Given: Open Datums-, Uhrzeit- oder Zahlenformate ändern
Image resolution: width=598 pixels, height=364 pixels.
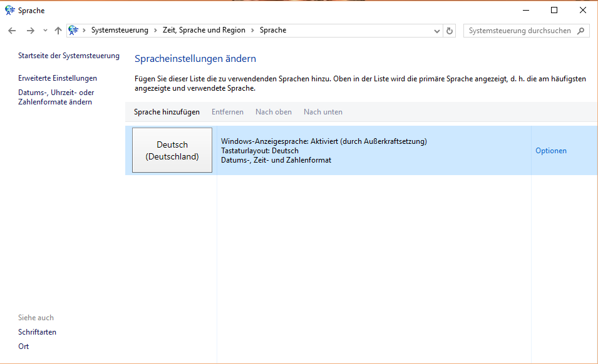Looking at the screenshot, I should 56,97.
